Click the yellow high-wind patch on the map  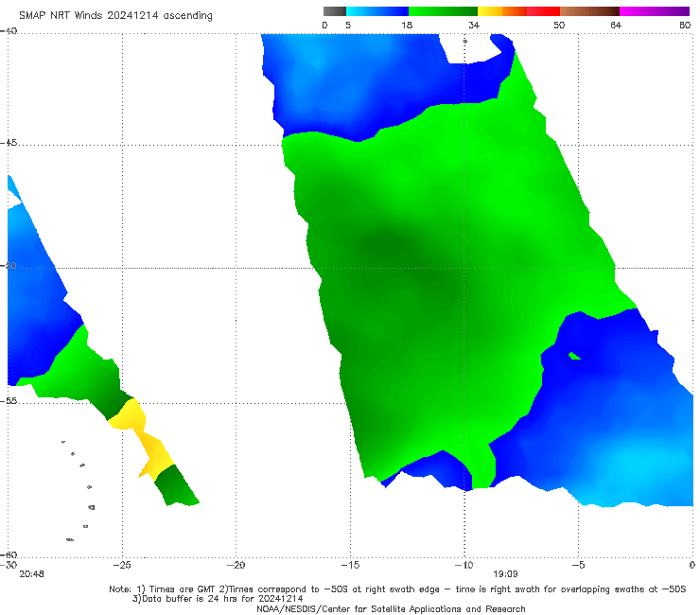point(144,440)
